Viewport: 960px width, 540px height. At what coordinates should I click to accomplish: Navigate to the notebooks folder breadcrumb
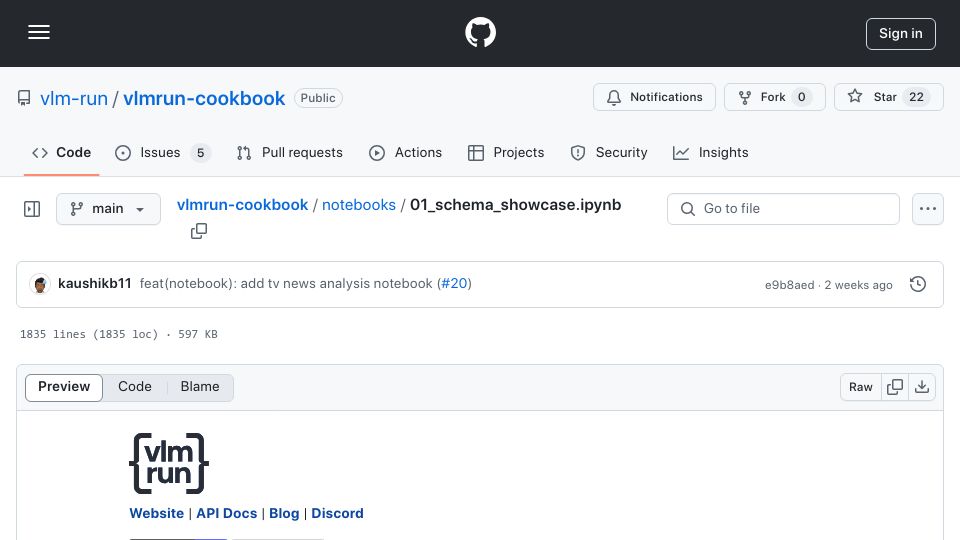(359, 204)
